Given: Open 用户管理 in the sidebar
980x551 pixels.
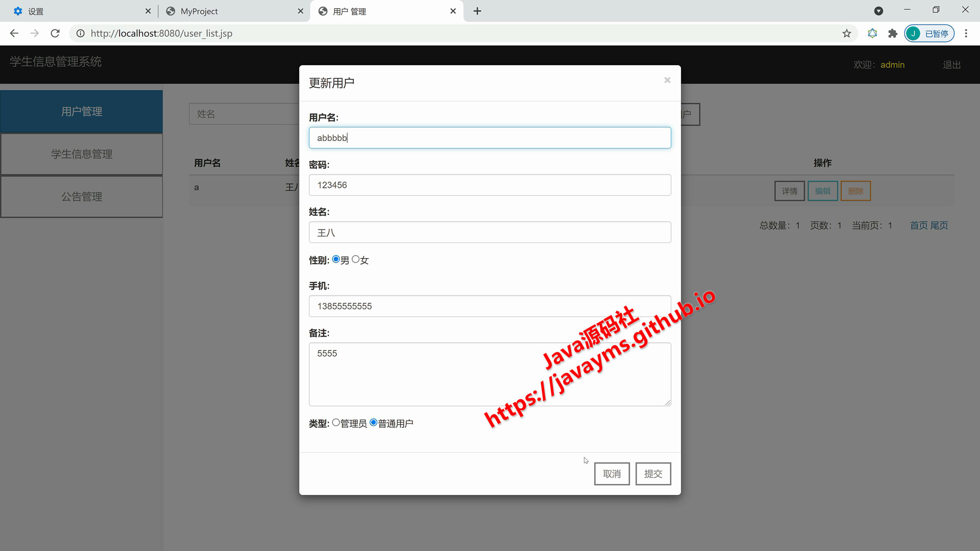Looking at the screenshot, I should [x=82, y=112].
